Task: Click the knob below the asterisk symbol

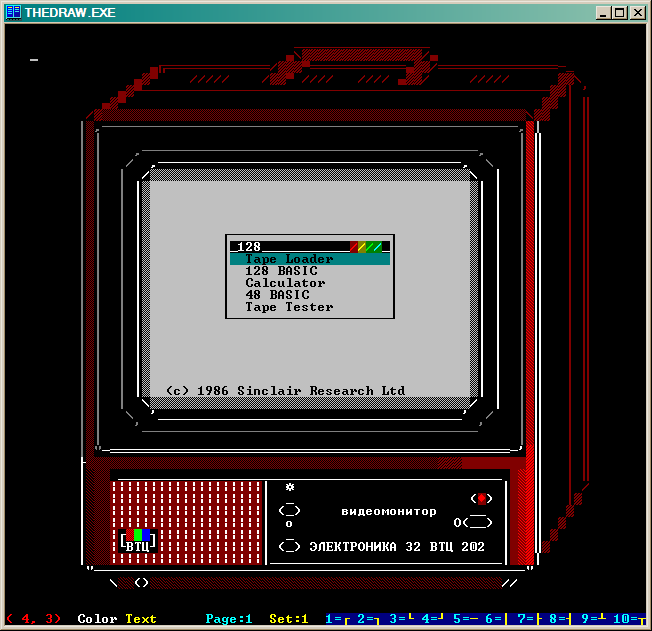Action: click(x=289, y=510)
